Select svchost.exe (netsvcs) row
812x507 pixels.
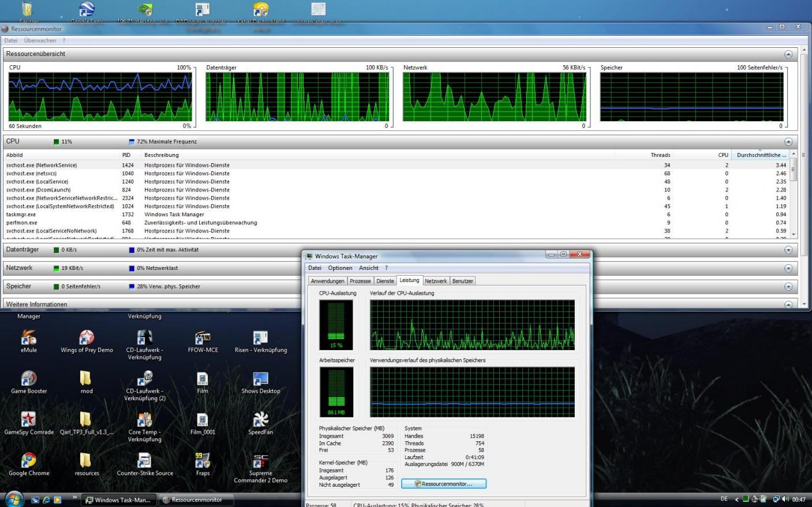click(396, 174)
